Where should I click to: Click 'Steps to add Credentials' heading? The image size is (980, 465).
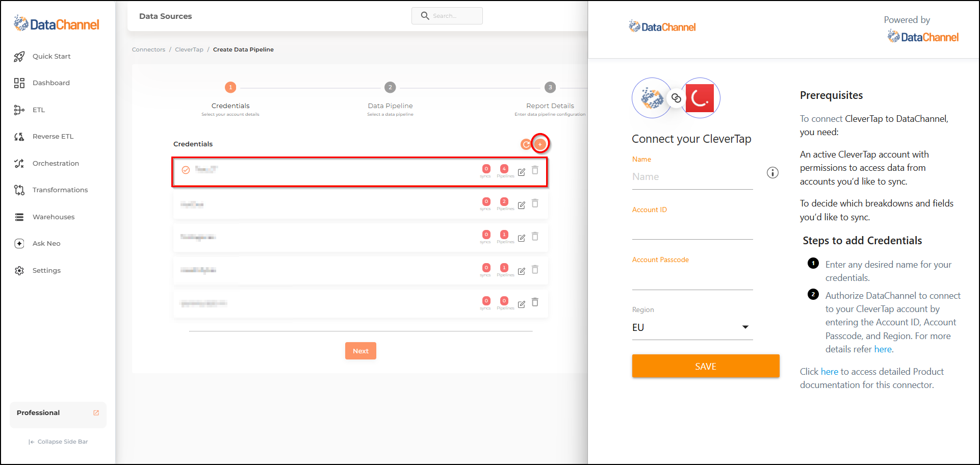click(x=862, y=241)
